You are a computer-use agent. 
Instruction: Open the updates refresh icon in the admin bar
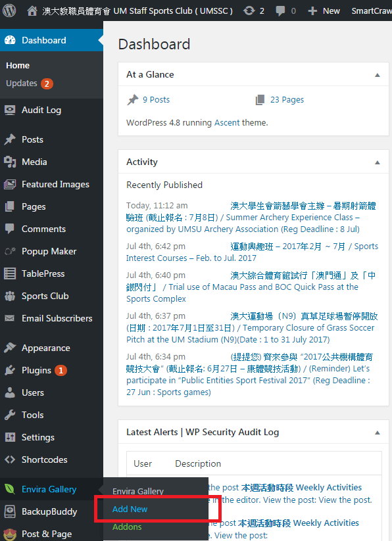pos(249,11)
